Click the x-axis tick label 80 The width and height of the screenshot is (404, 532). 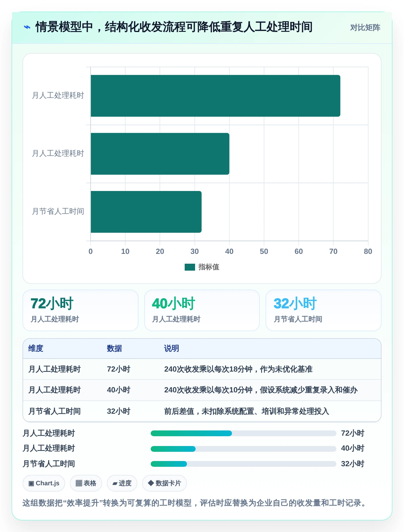368,252
